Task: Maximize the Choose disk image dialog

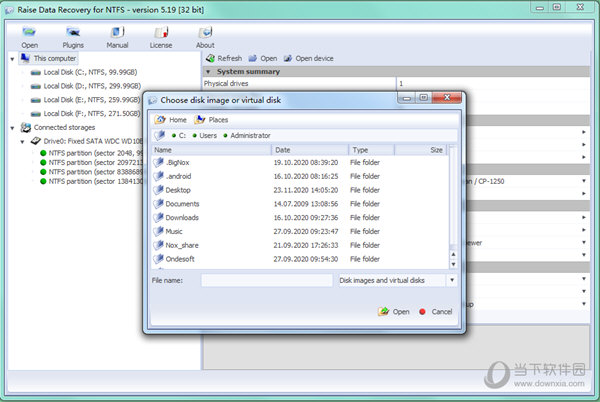Action: [x=423, y=98]
